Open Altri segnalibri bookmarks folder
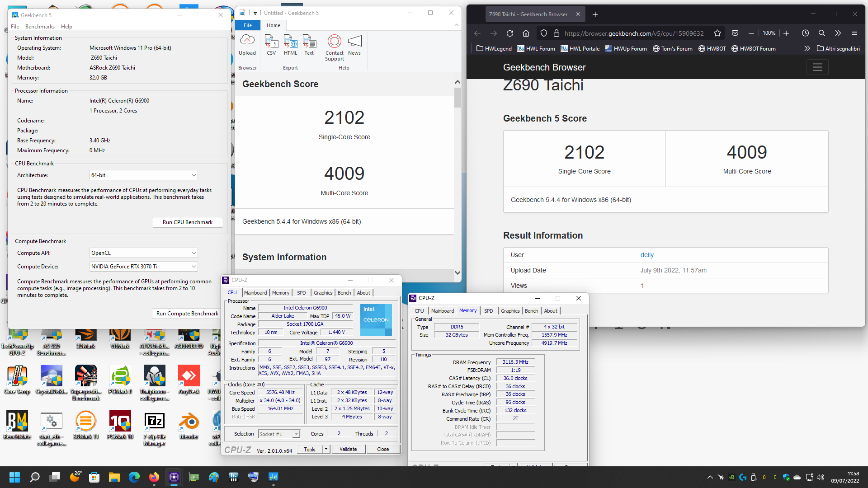 pos(839,48)
